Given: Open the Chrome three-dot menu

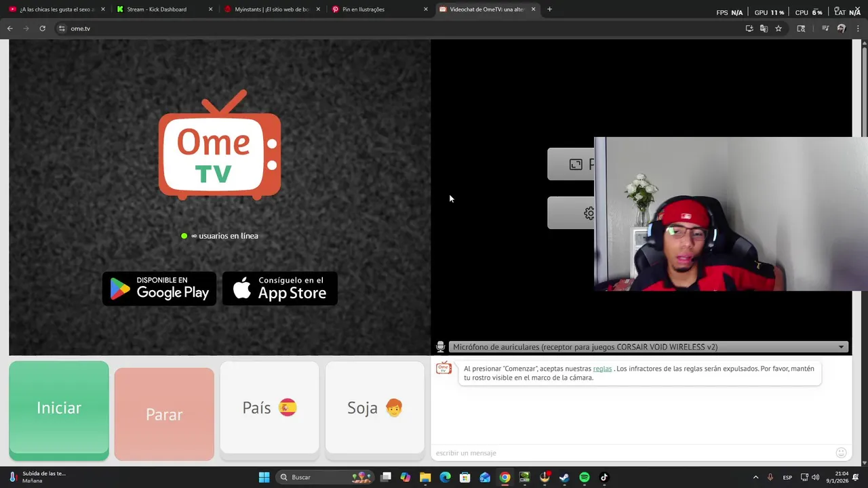Looking at the screenshot, I should [858, 28].
